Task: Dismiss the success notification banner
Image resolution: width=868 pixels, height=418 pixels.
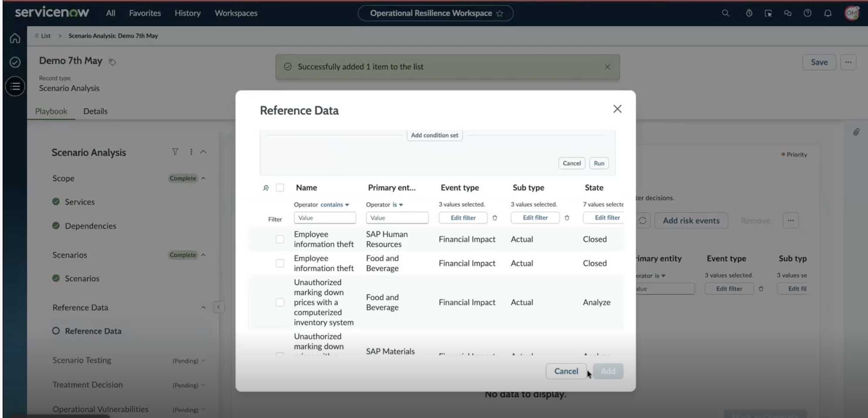Action: point(607,67)
